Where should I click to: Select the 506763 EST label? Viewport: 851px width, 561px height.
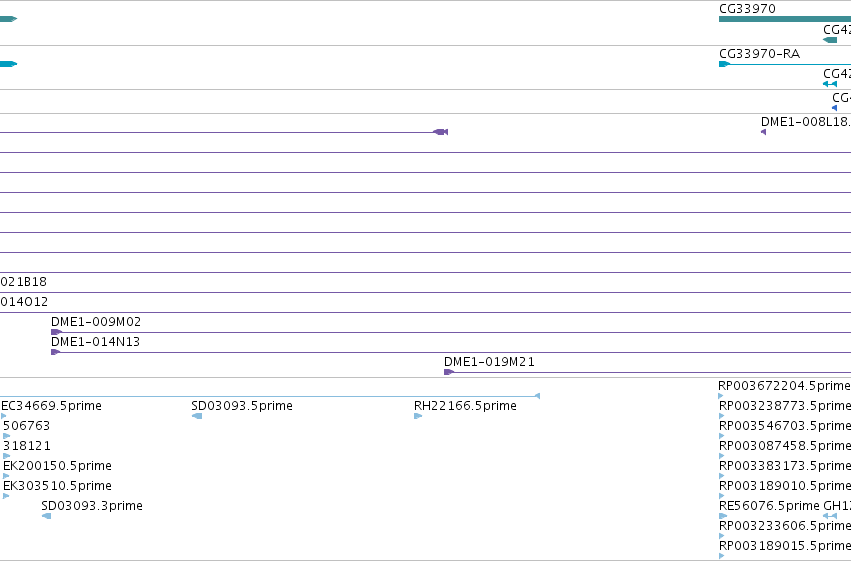(27, 426)
